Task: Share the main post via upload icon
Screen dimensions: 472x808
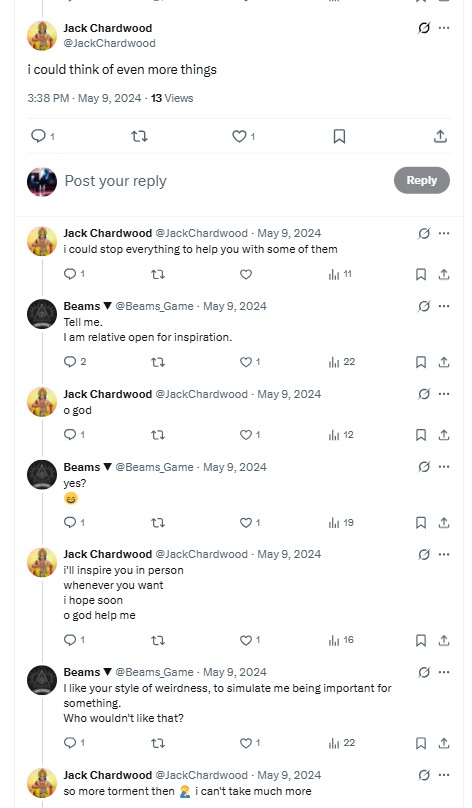Action: (440, 136)
